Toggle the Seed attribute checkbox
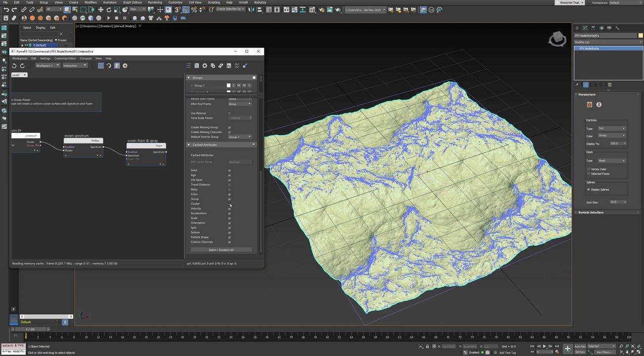The height and width of the screenshot is (356, 644). (x=229, y=170)
